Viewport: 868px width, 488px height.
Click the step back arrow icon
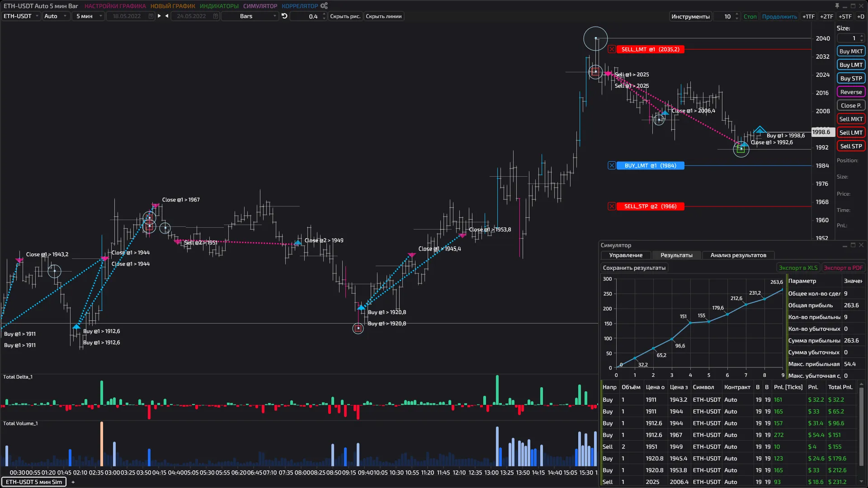click(x=167, y=16)
